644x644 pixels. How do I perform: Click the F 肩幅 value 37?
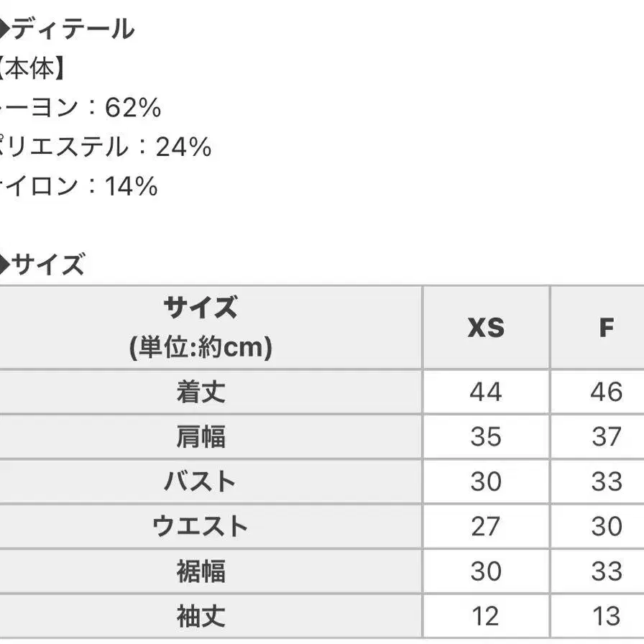pos(606,436)
